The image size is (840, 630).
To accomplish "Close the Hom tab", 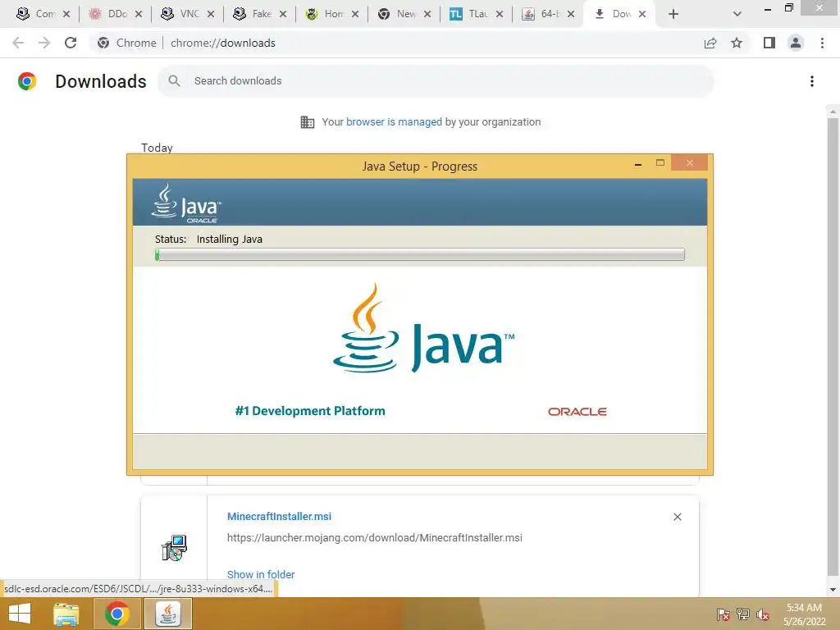I will pyautogui.click(x=355, y=15).
